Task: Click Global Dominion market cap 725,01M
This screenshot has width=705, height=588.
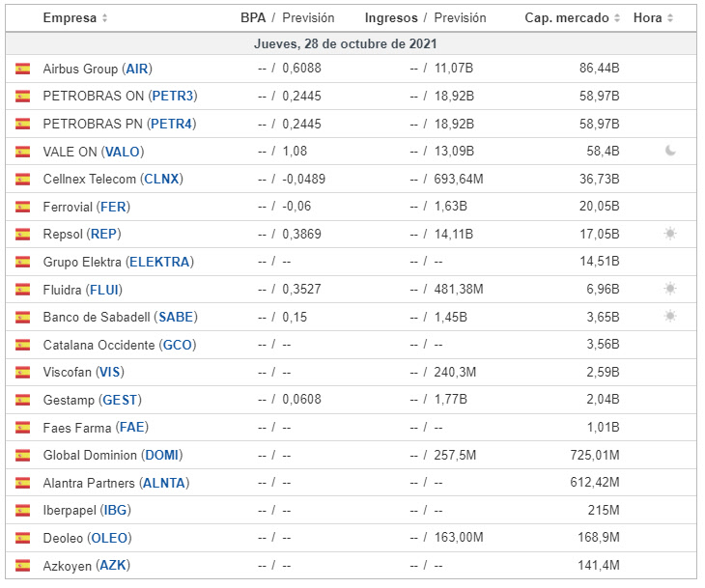Action: pos(595,455)
